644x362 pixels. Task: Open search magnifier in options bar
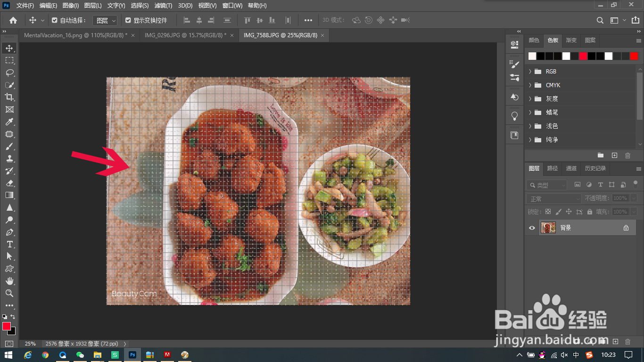click(x=600, y=20)
